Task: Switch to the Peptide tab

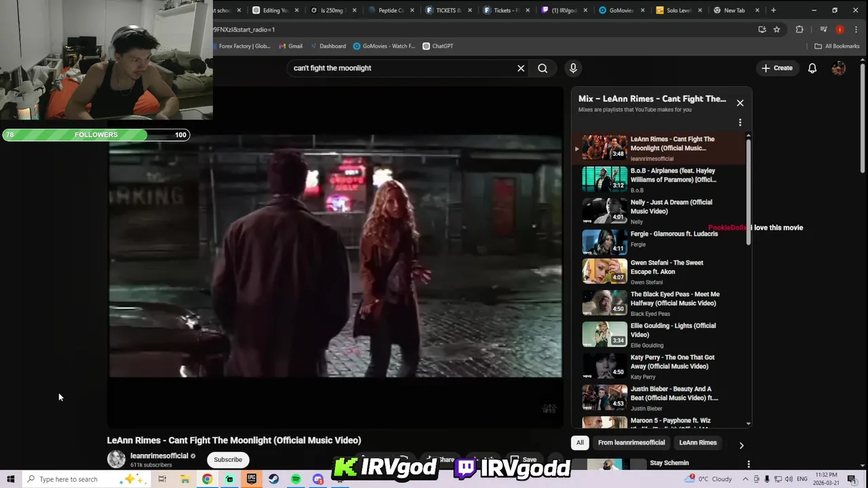Action: pos(390,10)
